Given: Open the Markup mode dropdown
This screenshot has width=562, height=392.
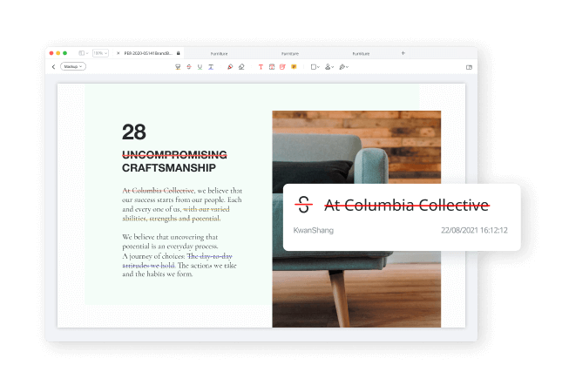Looking at the screenshot, I should pos(73,67).
